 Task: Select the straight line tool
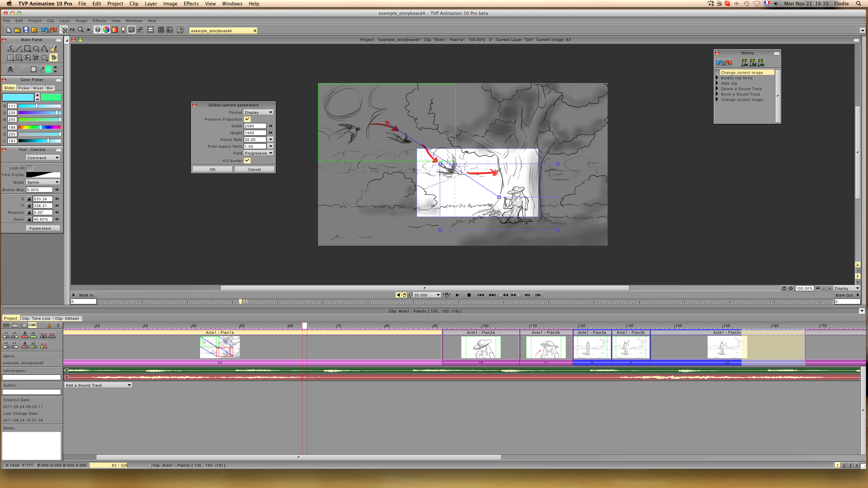tap(19, 49)
